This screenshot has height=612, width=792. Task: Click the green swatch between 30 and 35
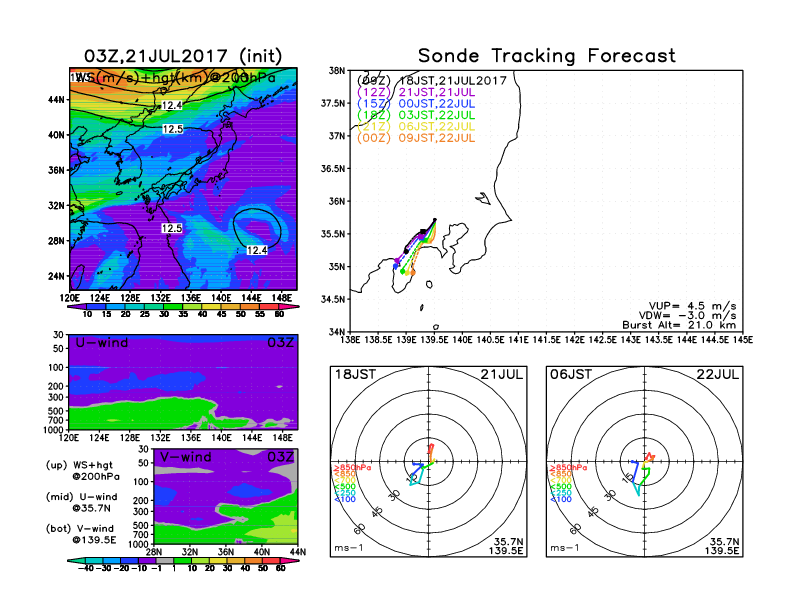(x=173, y=306)
